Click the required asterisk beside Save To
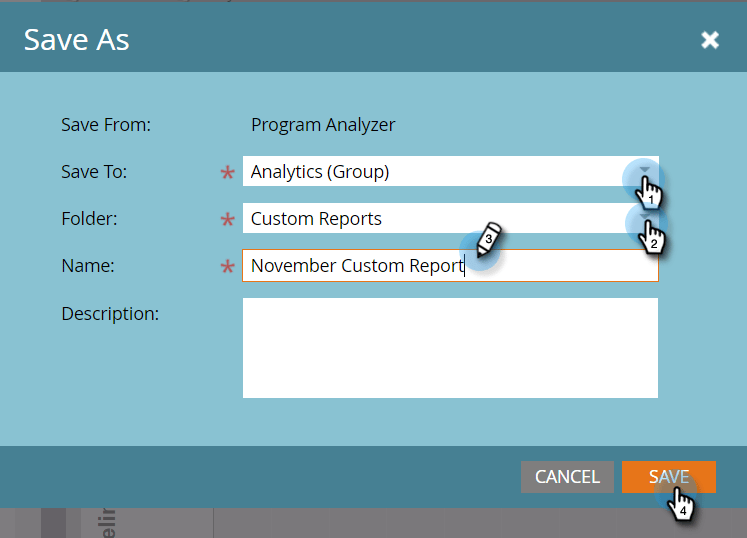Screen dimensions: 747x538 tap(227, 173)
